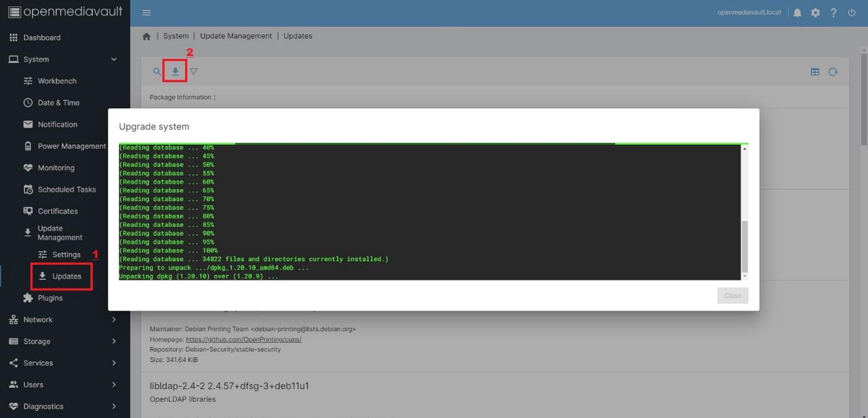The height and width of the screenshot is (418, 868).
Task: Open the Dashboard page
Action: click(x=41, y=38)
